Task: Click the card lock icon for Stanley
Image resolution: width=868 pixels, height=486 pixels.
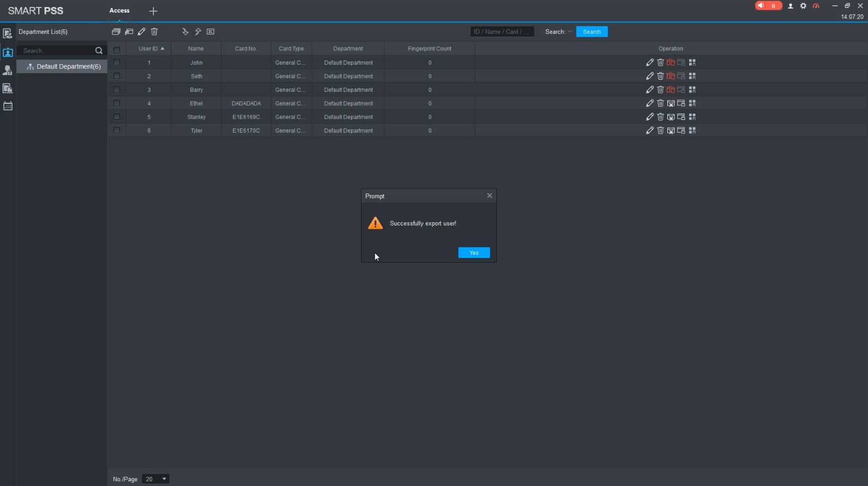Action: pyautogui.click(x=681, y=117)
